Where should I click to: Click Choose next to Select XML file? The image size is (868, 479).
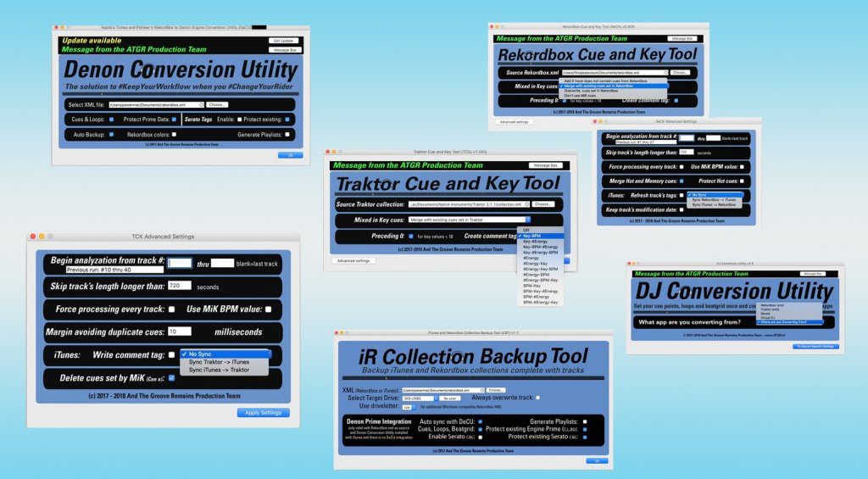[x=217, y=104]
